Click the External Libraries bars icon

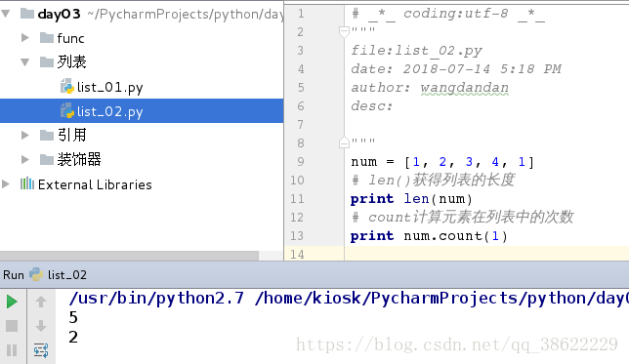coord(27,183)
